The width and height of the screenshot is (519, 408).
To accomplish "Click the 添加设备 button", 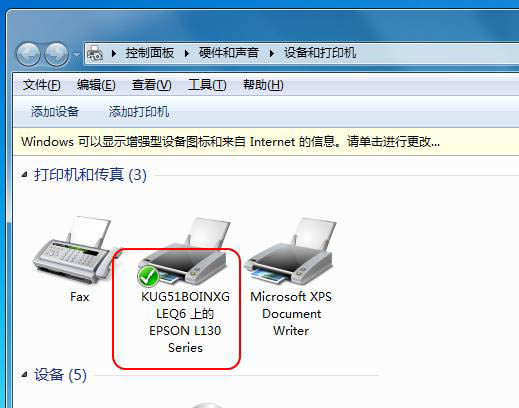I will coord(55,112).
